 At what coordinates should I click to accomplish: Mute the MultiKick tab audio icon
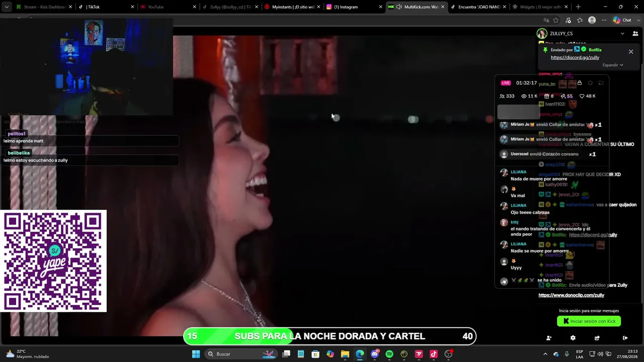(399, 7)
